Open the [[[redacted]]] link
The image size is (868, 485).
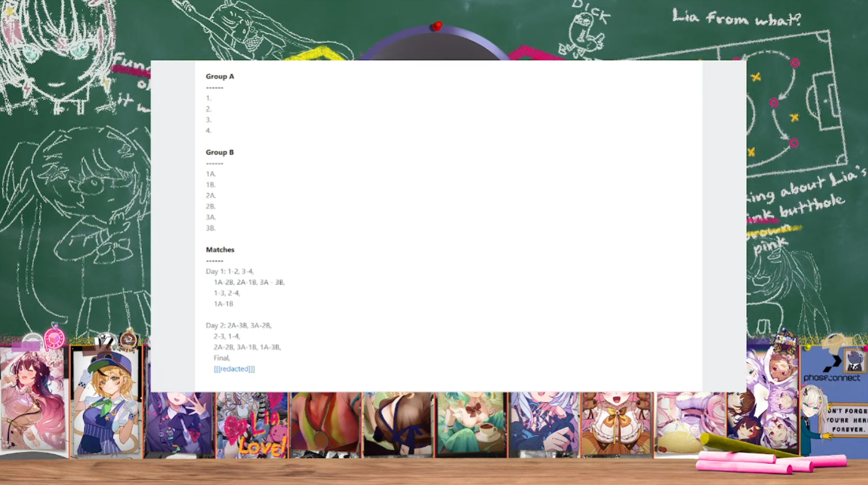(x=234, y=369)
